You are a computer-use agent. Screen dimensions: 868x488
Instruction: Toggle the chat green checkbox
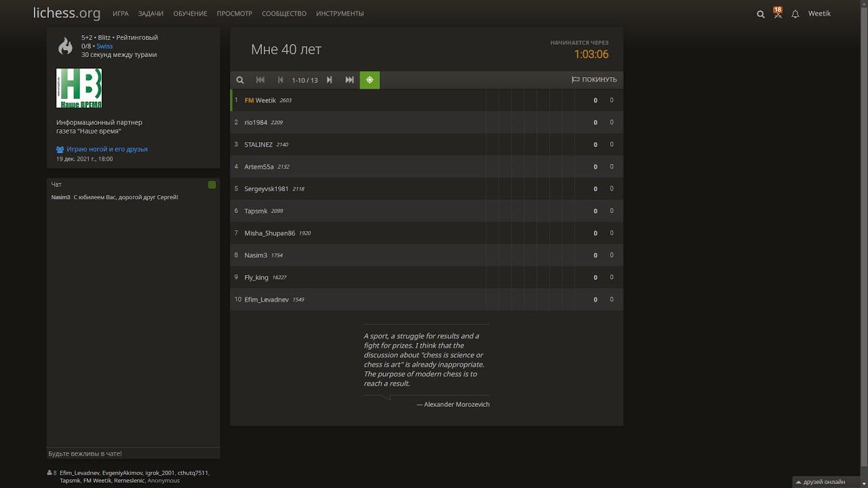pos(212,184)
